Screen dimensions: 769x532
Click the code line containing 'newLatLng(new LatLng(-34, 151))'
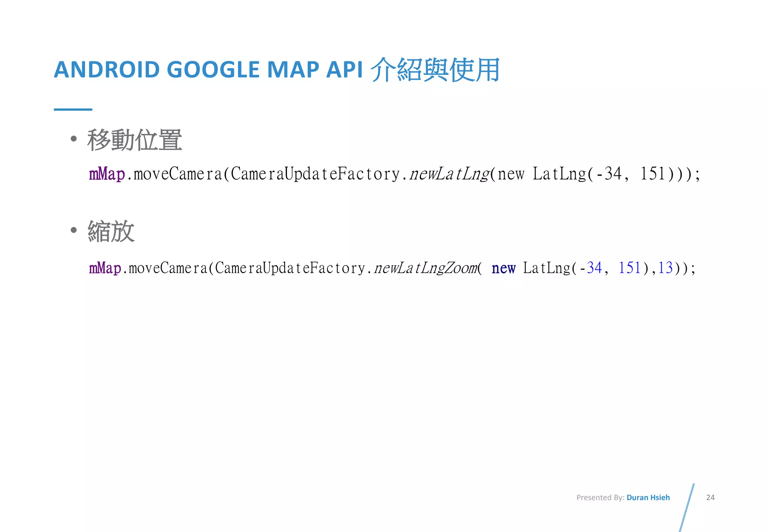(x=394, y=174)
